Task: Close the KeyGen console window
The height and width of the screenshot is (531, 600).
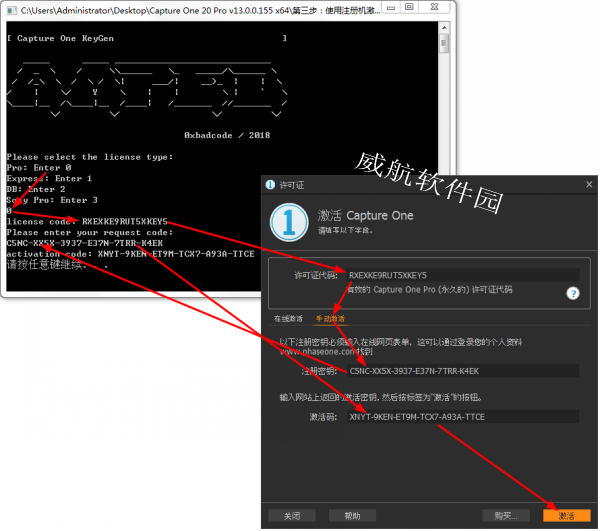Action: coord(435,8)
